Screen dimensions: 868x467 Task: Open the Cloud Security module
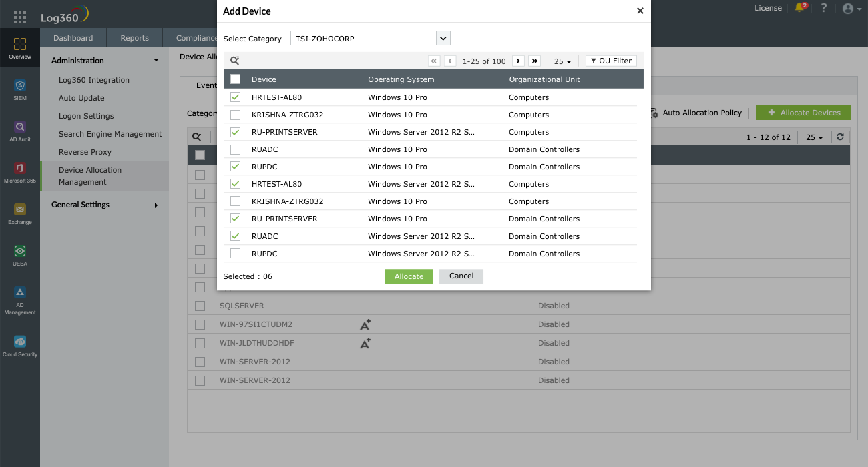[x=20, y=346]
